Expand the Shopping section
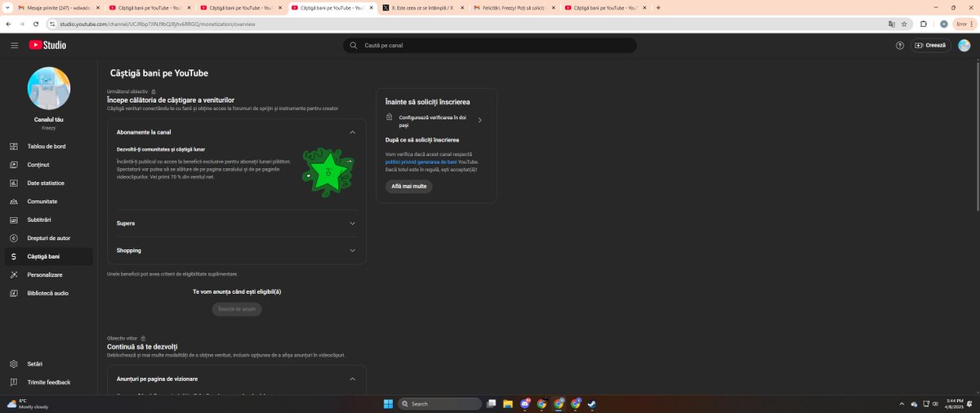Screen dimensions: 980x413 coord(352,251)
